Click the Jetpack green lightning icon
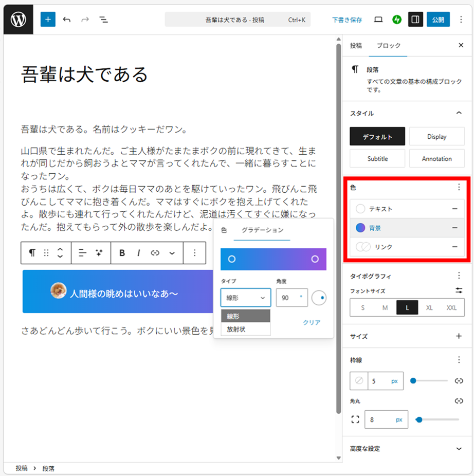The image size is (474, 476). point(396,20)
